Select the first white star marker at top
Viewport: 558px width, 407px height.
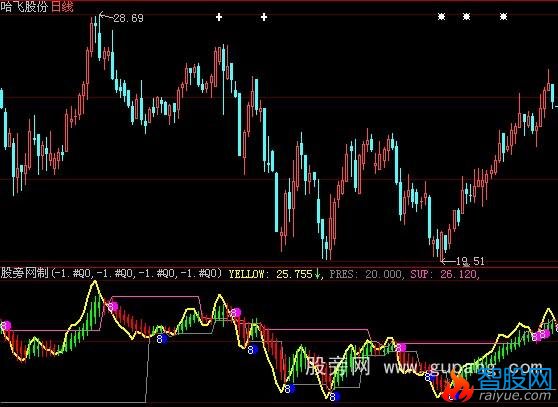tap(441, 16)
